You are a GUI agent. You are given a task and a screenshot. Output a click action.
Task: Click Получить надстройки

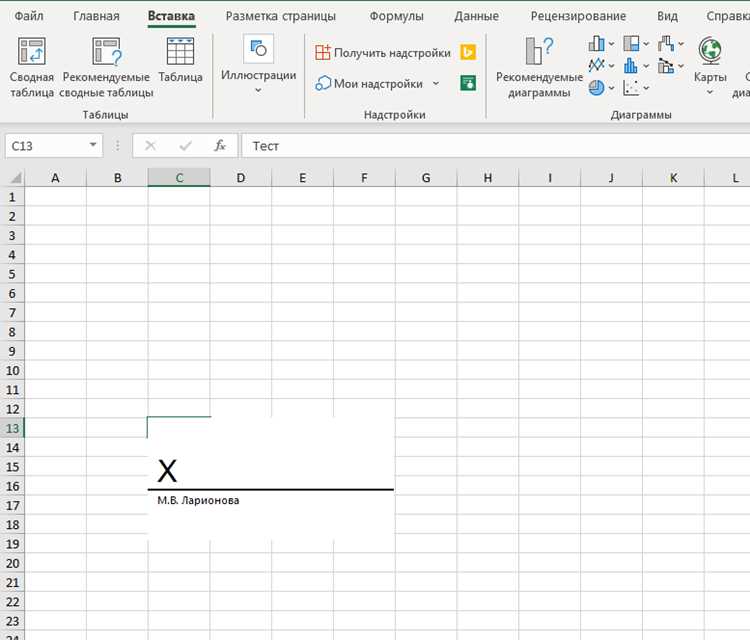coord(383,53)
